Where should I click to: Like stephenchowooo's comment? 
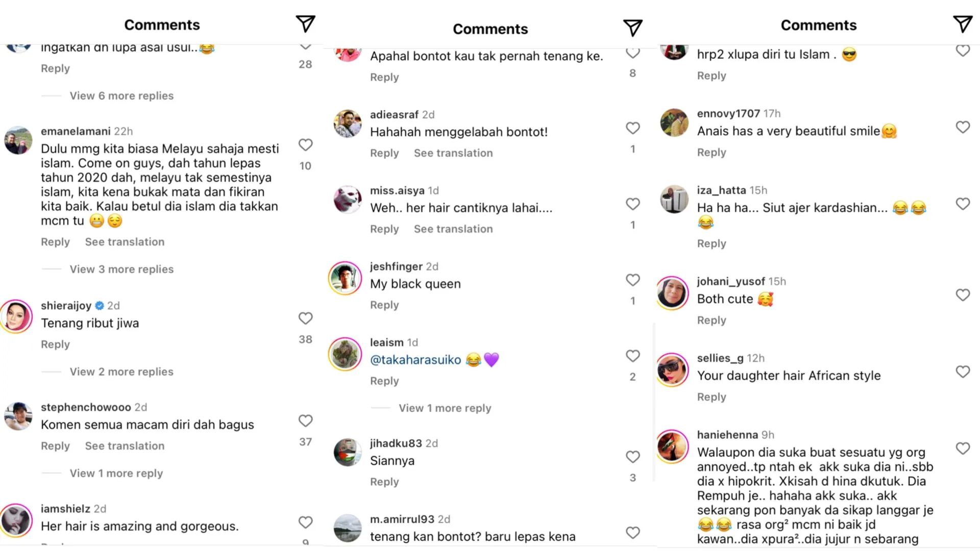pyautogui.click(x=305, y=421)
